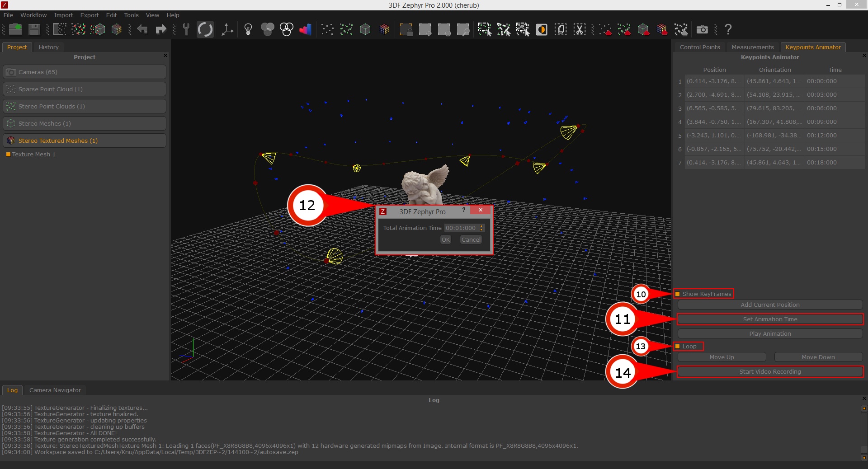Screen dimensions: 868x469
Task: Click the Add Current Position button
Action: tap(770, 305)
